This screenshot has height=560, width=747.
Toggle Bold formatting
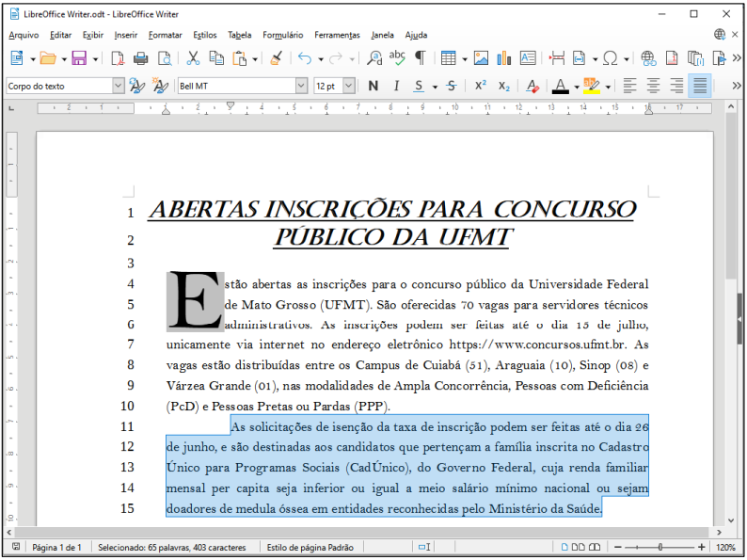tap(373, 86)
